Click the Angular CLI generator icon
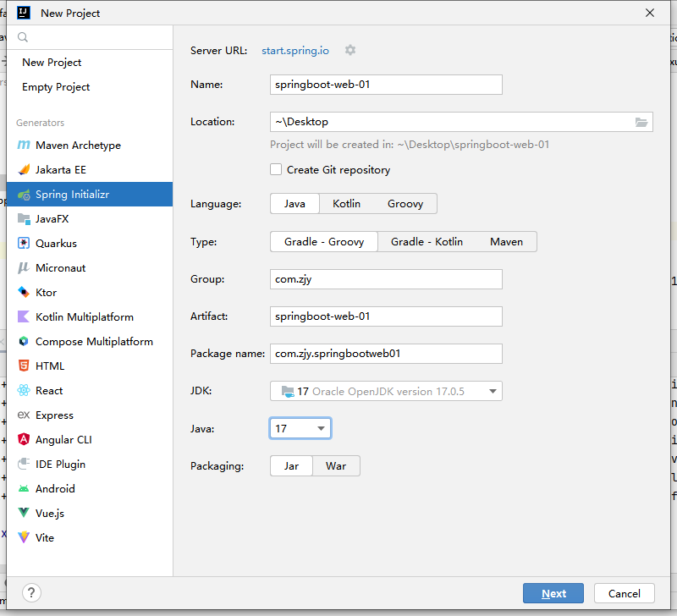 pos(24,440)
